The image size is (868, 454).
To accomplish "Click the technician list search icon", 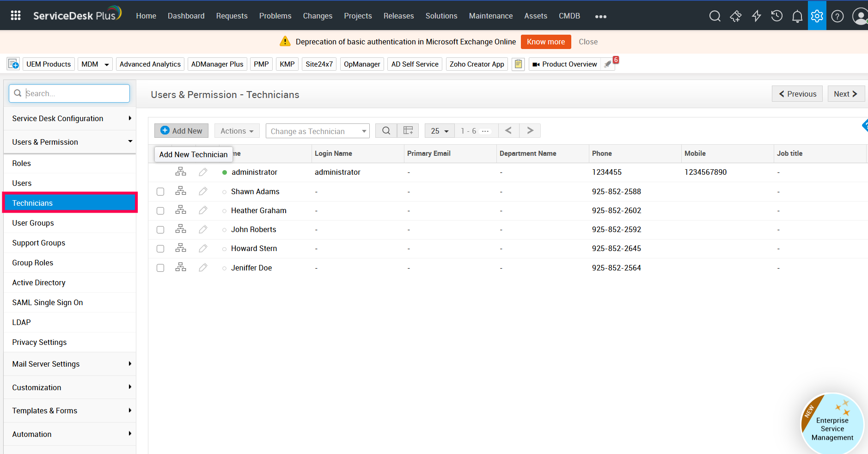I will (386, 131).
